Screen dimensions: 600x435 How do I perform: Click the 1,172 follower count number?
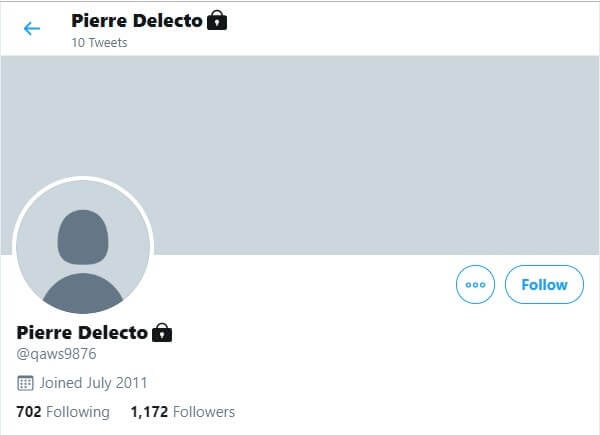(x=149, y=412)
